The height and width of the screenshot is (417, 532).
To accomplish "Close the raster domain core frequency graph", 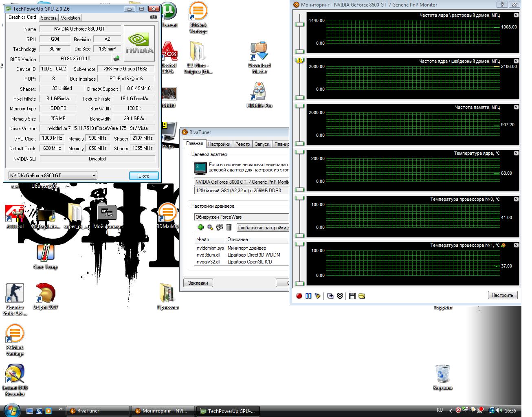I will [516, 15].
